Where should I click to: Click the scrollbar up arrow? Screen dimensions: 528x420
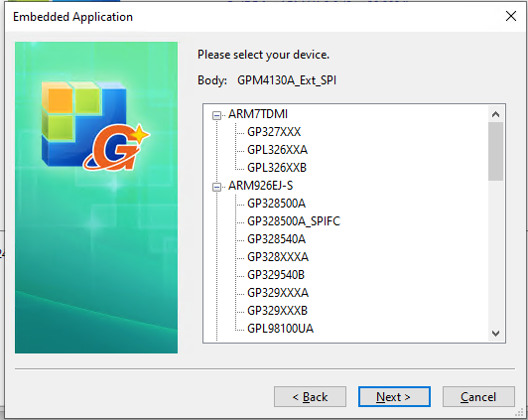[x=495, y=114]
